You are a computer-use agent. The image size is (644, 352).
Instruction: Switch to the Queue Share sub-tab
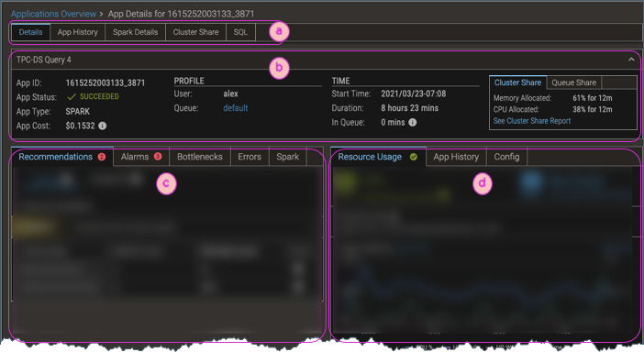573,82
